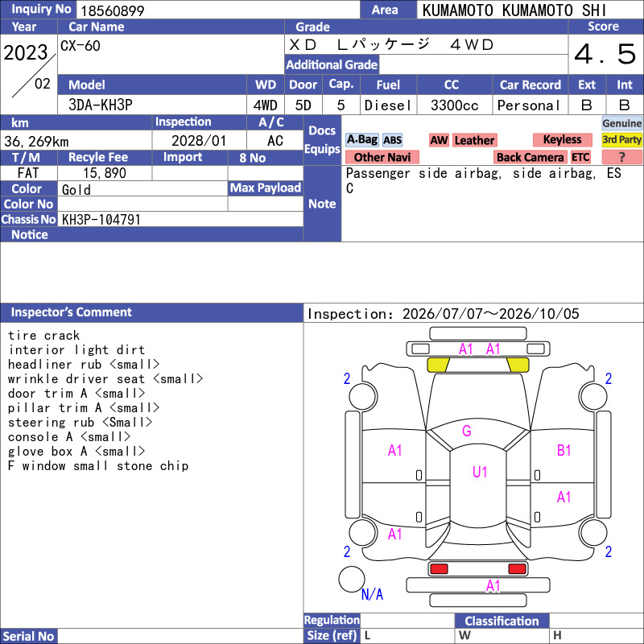Click the B1 damage mark on diagram
Image resolution: width=644 pixels, height=644 pixels.
click(564, 450)
